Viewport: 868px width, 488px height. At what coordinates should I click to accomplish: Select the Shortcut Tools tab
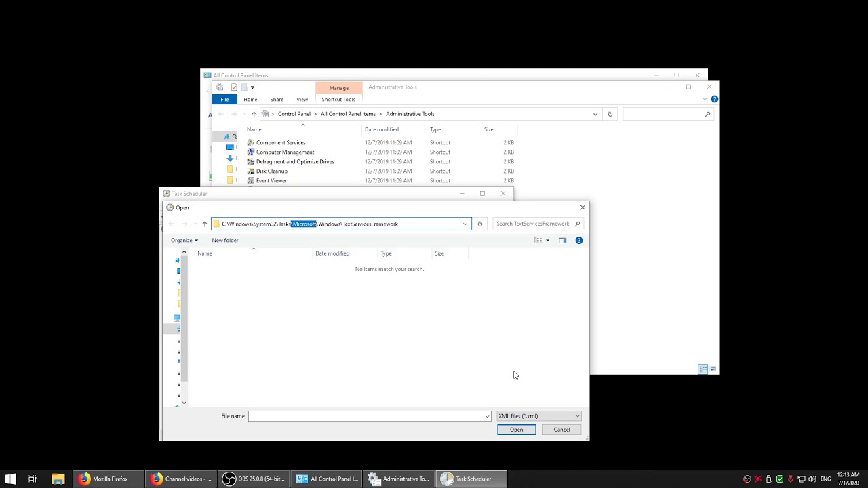(x=338, y=99)
